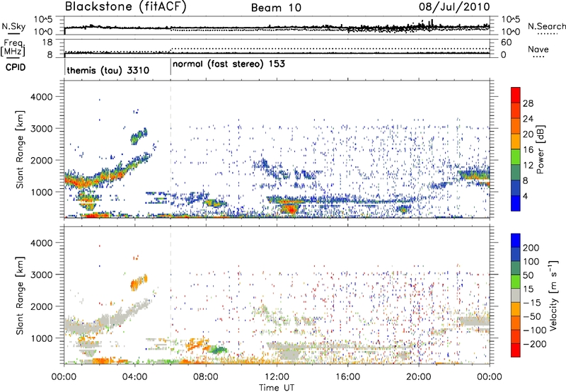The width and height of the screenshot is (566, 392).
Task: Click the '12:00' time axis tick label
Action: (x=277, y=377)
